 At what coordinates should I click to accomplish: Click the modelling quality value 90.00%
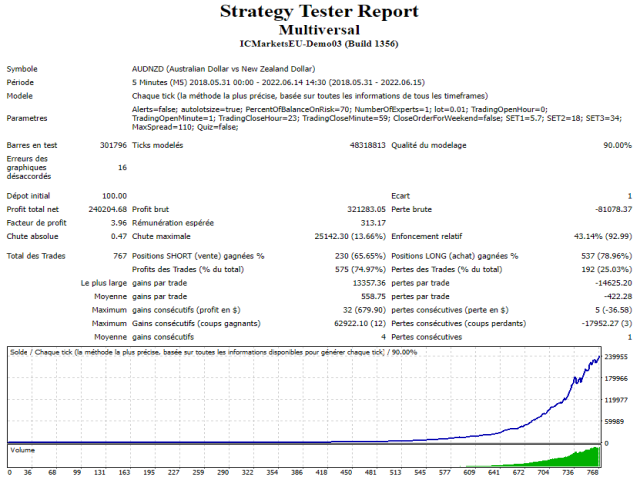tap(618, 145)
